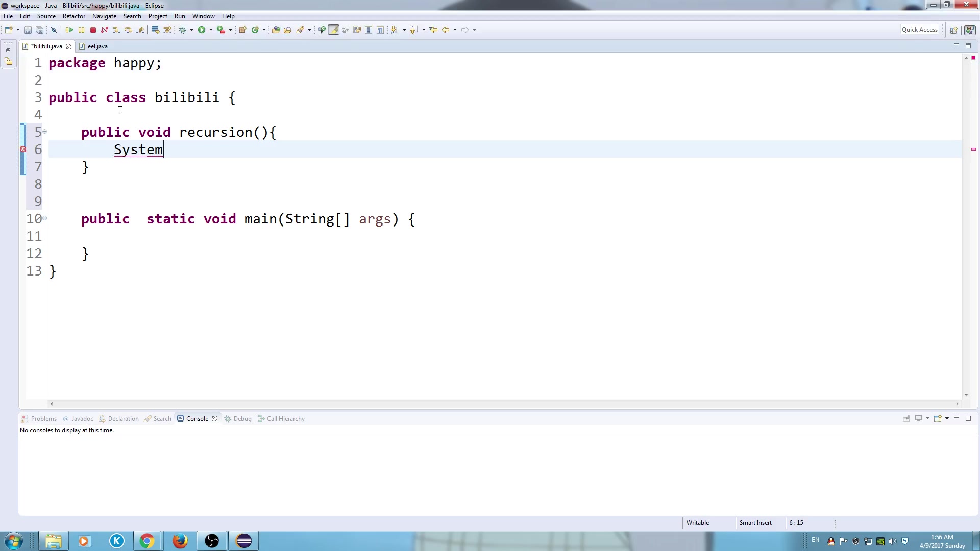Click the New Java Class icon
This screenshot has width=980, height=551.
(x=255, y=30)
